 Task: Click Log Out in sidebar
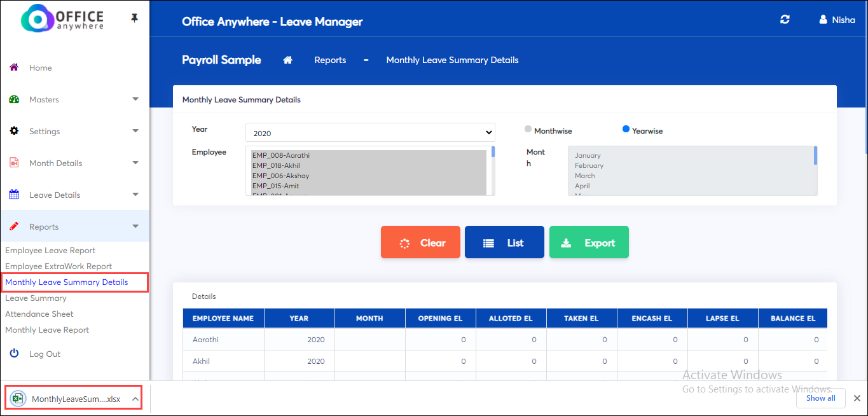45,354
